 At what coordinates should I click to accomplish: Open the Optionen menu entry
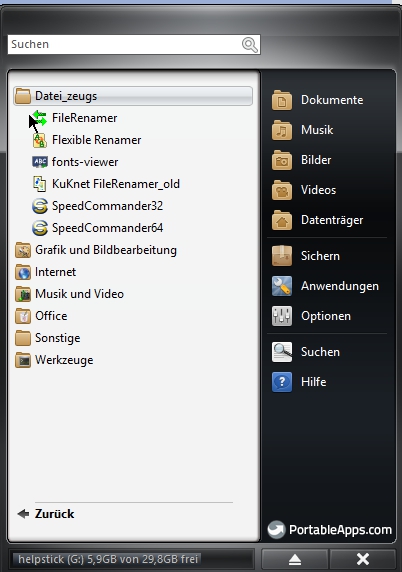click(x=328, y=316)
